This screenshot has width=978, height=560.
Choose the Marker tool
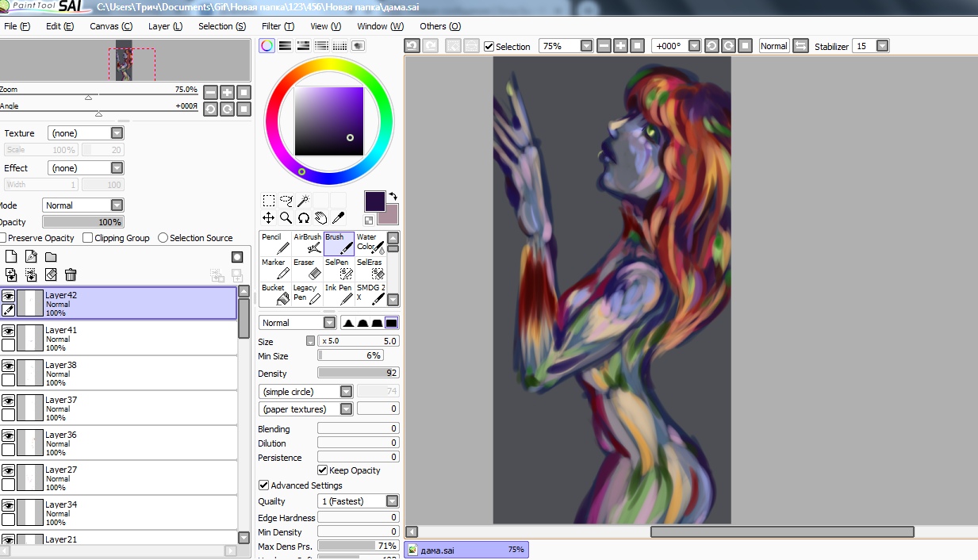274,269
